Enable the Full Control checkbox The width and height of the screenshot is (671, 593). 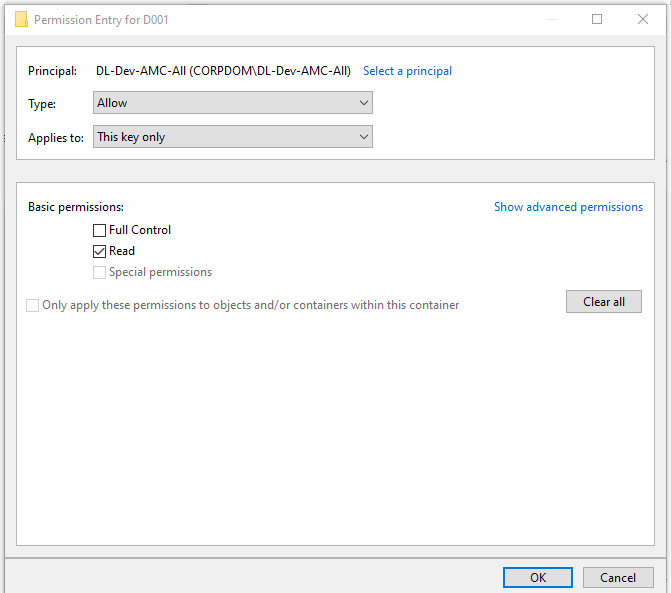(99, 230)
